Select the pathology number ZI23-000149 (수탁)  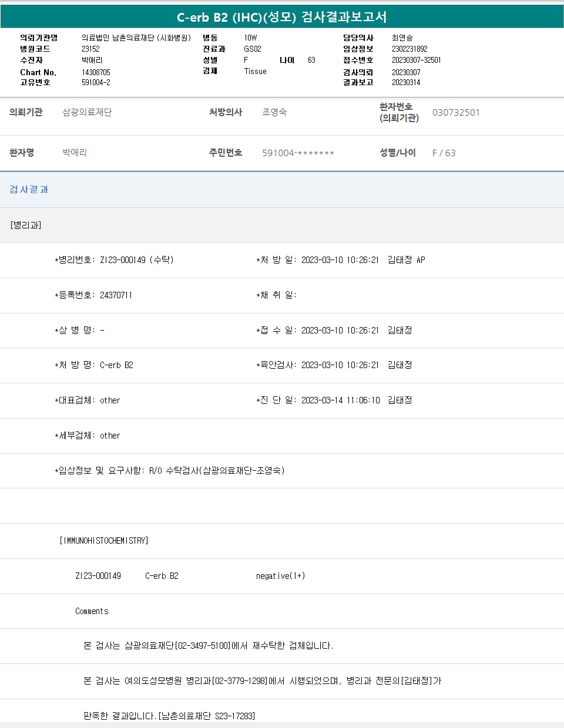(136, 259)
